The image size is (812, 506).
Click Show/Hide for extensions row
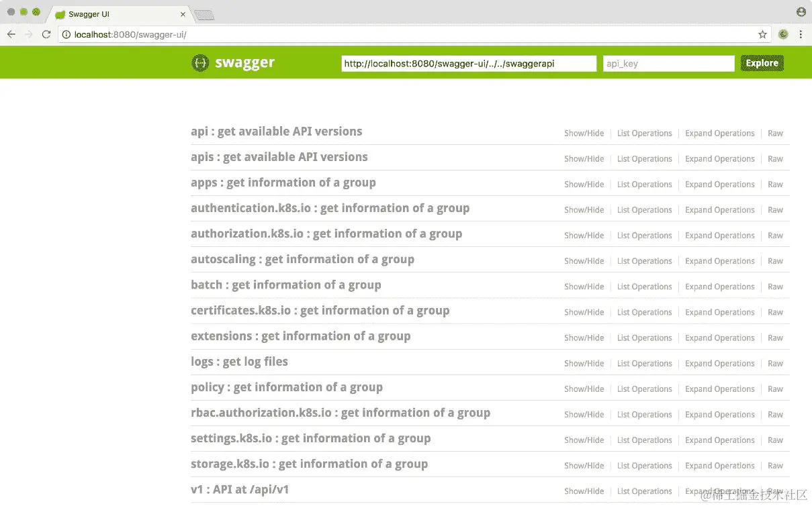point(584,338)
